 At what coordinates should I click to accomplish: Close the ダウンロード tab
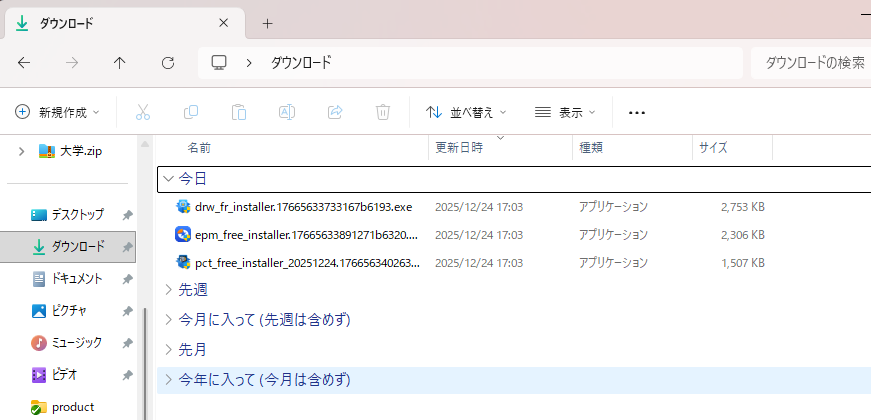click(223, 23)
